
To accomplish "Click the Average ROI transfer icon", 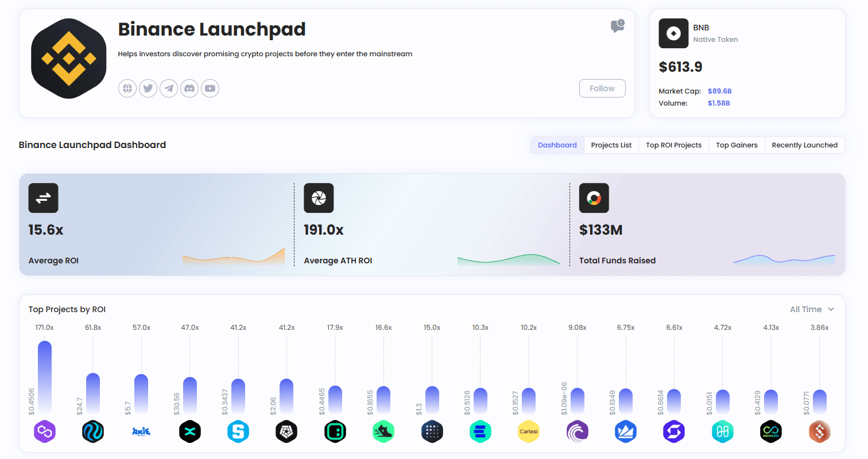I will (43, 198).
